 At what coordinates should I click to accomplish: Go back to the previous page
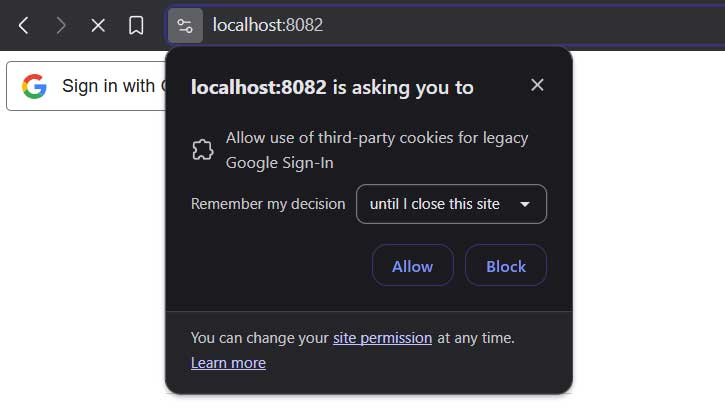[24, 25]
